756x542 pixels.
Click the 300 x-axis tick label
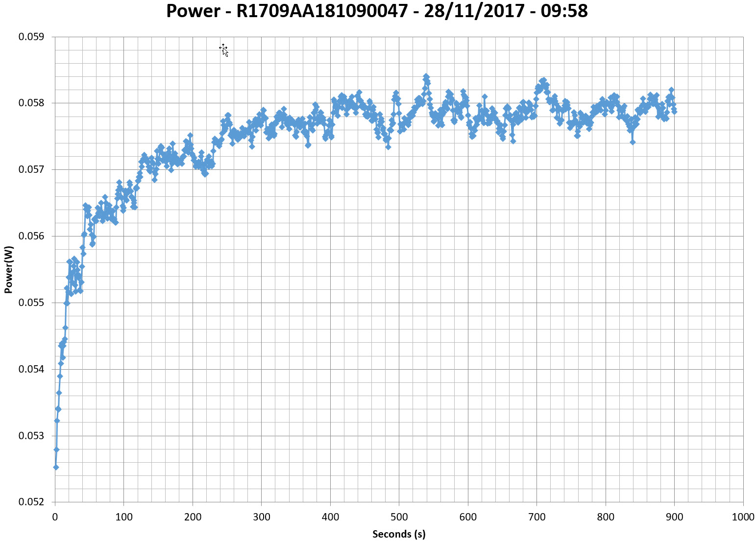[x=261, y=517]
